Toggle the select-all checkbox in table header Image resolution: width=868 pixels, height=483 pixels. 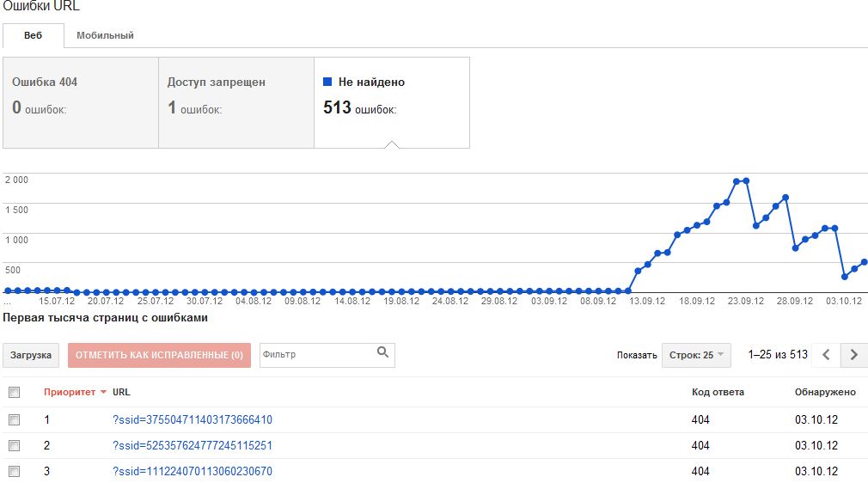[x=14, y=393]
